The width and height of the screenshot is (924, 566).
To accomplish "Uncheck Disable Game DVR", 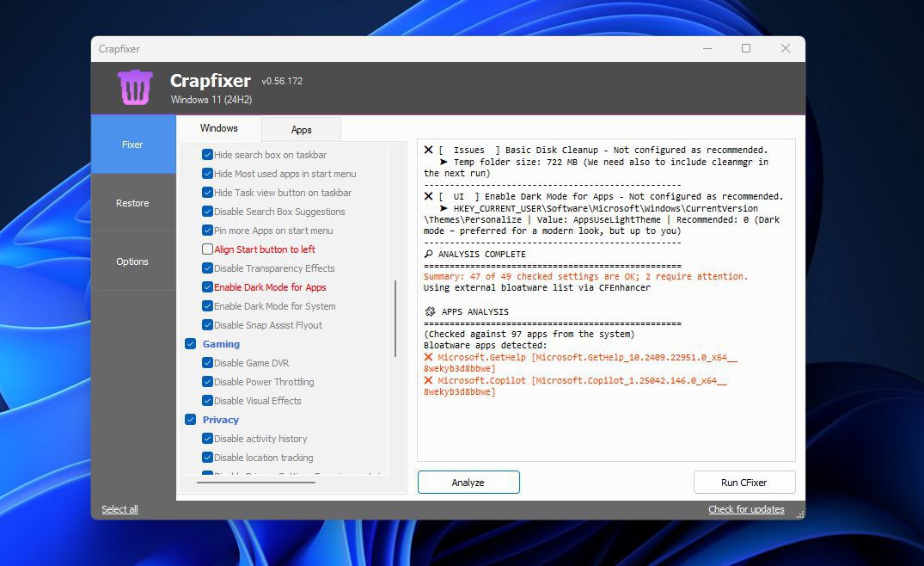I will [206, 363].
